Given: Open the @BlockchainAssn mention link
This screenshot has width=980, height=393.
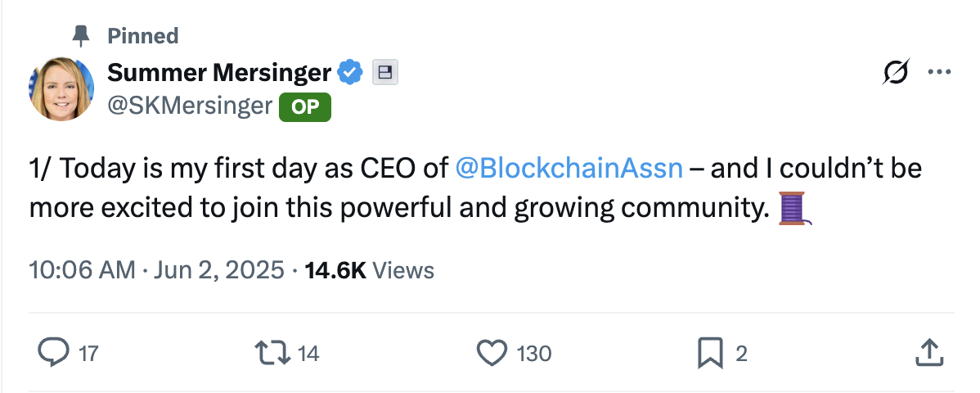Looking at the screenshot, I should point(569,169).
